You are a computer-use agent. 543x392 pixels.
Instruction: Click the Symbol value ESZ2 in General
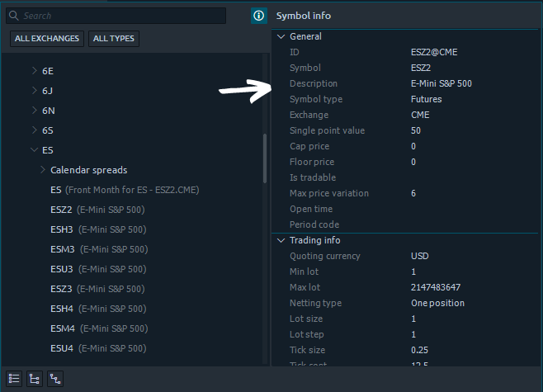(x=421, y=68)
